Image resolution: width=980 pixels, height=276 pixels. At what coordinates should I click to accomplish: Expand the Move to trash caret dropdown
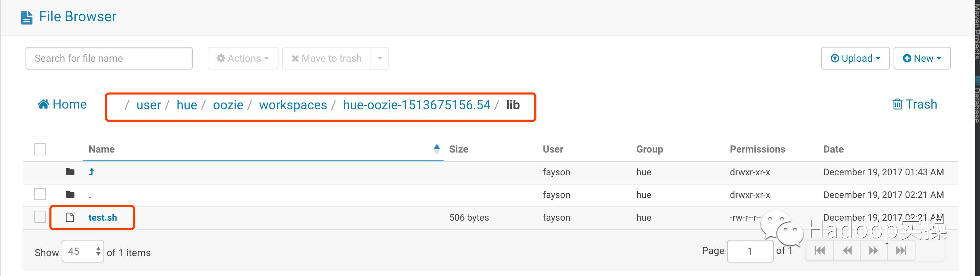(379, 58)
